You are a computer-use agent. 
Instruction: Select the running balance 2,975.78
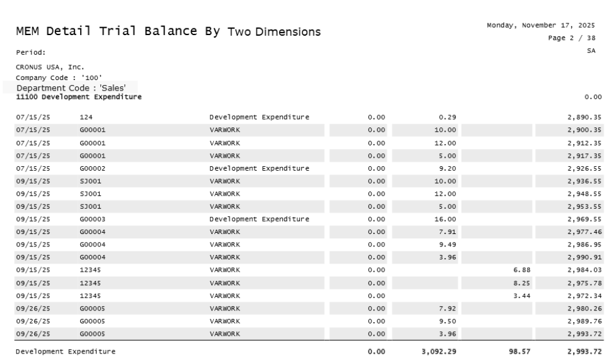pyautogui.click(x=585, y=283)
